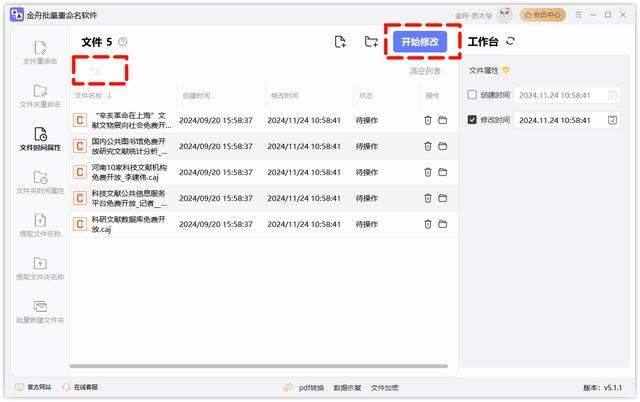Click the add folder icon in toolbar

[x=371, y=42]
